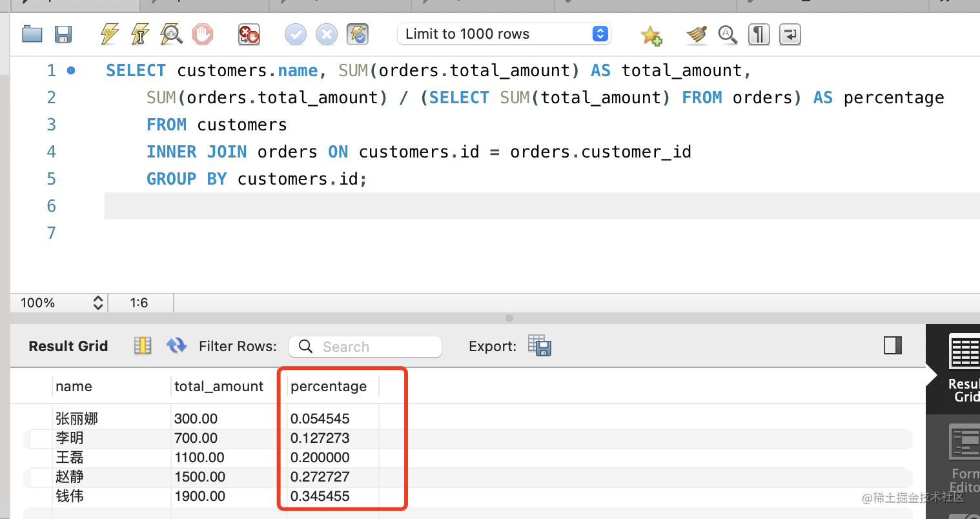Export result set to file

[540, 346]
